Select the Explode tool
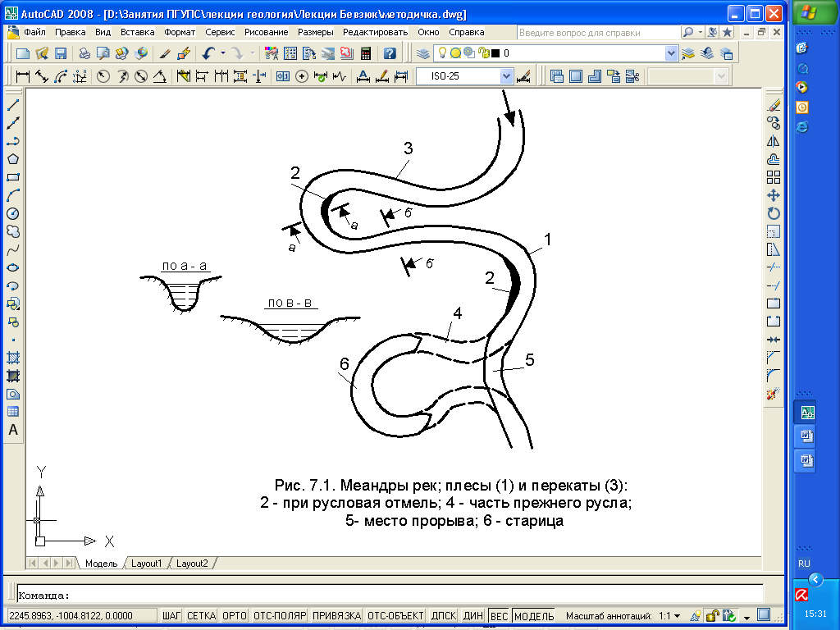The image size is (840, 630). coord(773,395)
